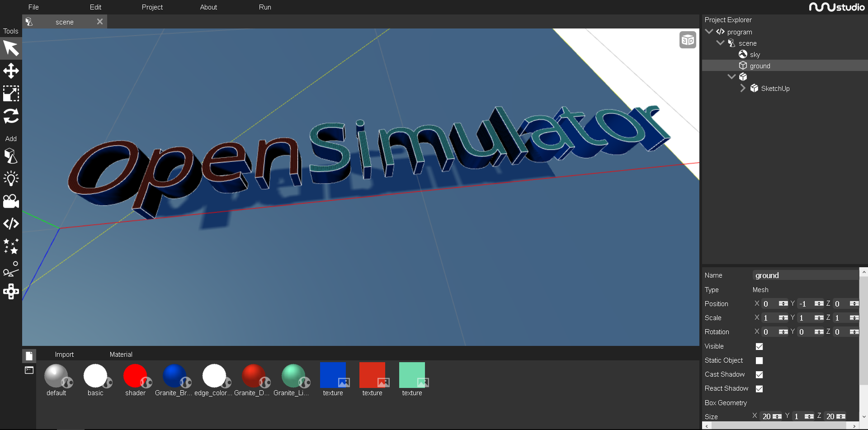The height and width of the screenshot is (430, 868).
Task: Click the 3D view cube icon
Action: tap(688, 40)
